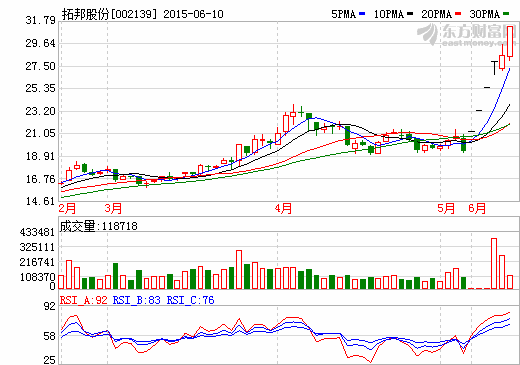This screenshot has width=520, height=365.
Task: Click the 433481 volume axis label
Action: (x=37, y=232)
